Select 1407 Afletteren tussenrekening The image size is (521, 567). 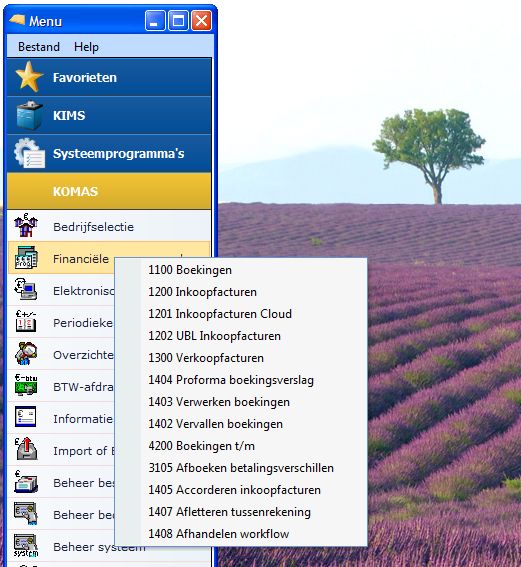[x=241, y=512]
